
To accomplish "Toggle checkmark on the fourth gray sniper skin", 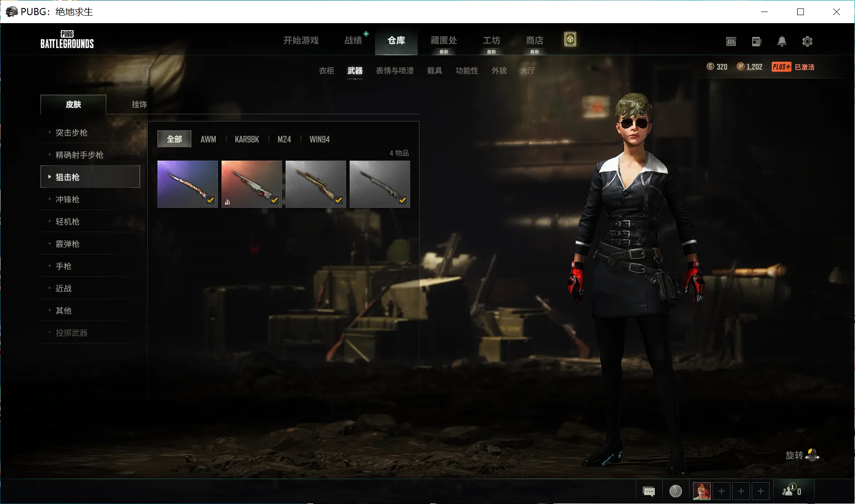I will point(403,200).
